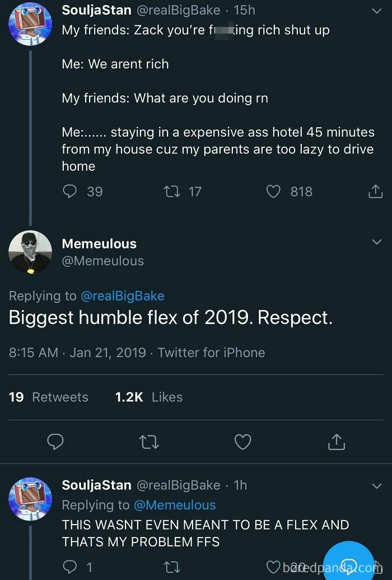Open the chevron on the bottom reply

click(376, 487)
